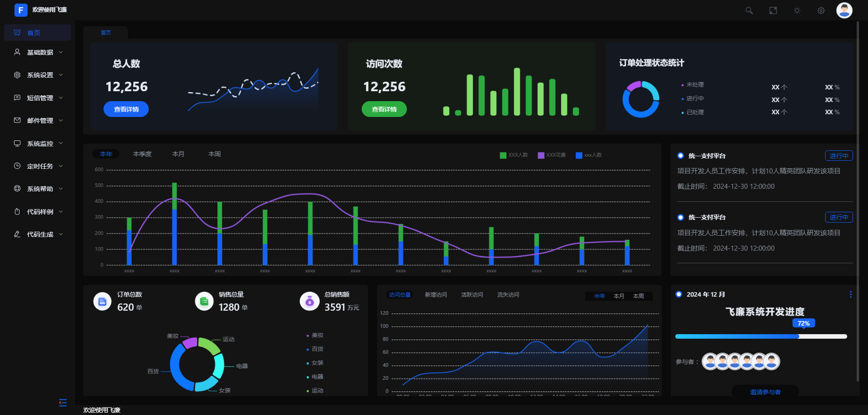868x415 pixels.
Task: Select the 新增访问 tab
Action: tap(436, 295)
